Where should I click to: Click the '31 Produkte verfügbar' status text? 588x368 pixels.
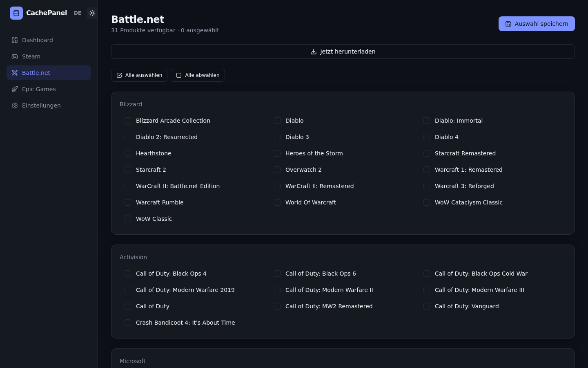143,30
